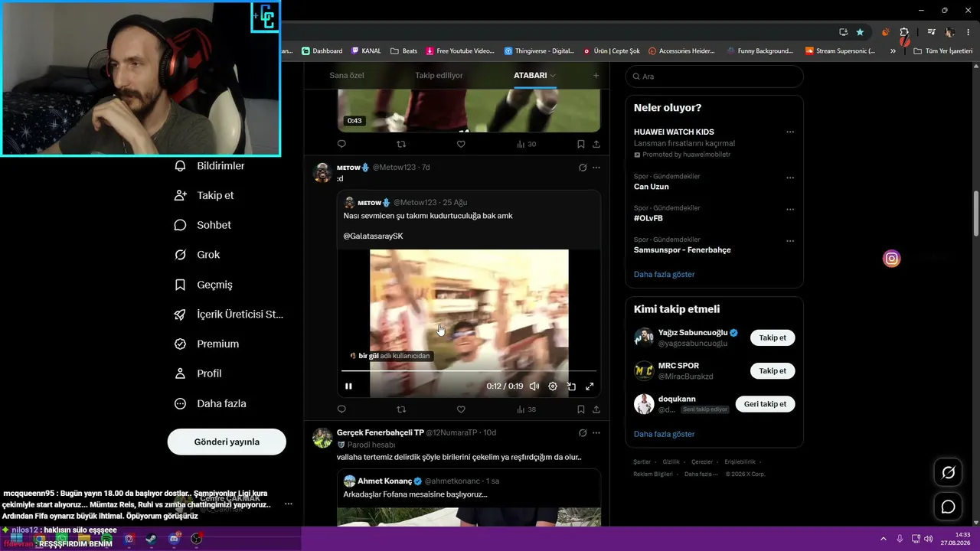Open Grok in the sidebar

(x=198, y=255)
